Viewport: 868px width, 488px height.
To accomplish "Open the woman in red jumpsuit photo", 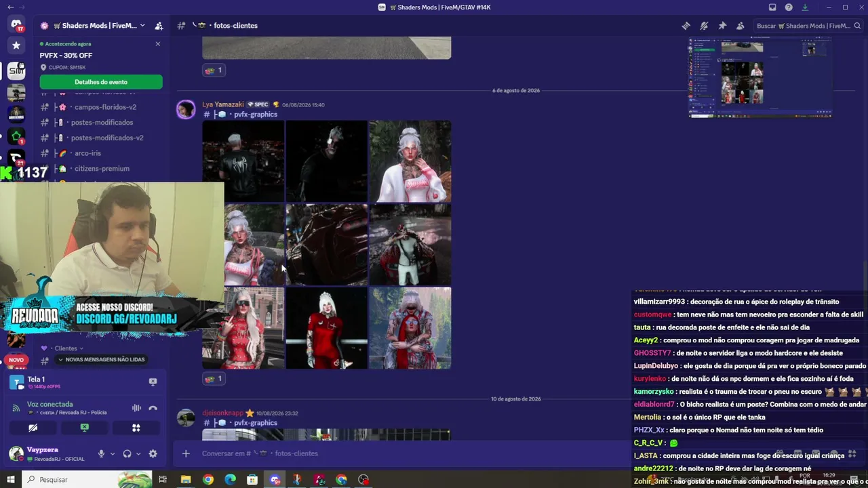I will pos(327,328).
